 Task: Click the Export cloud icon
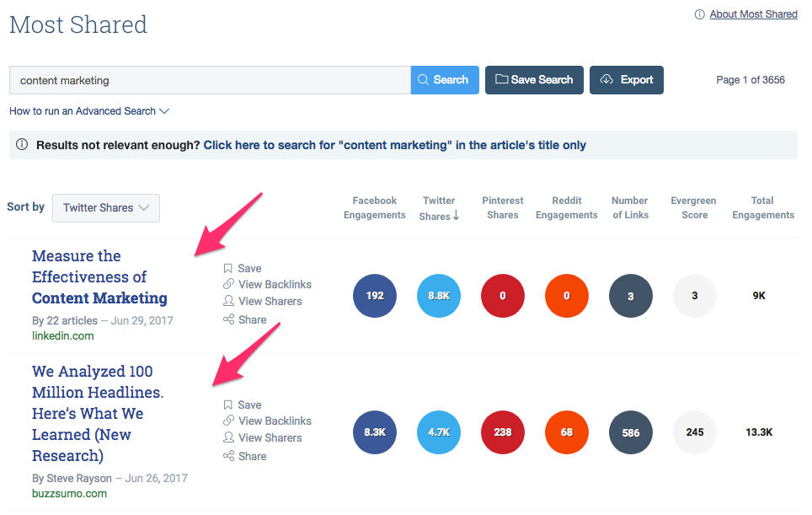tap(606, 79)
